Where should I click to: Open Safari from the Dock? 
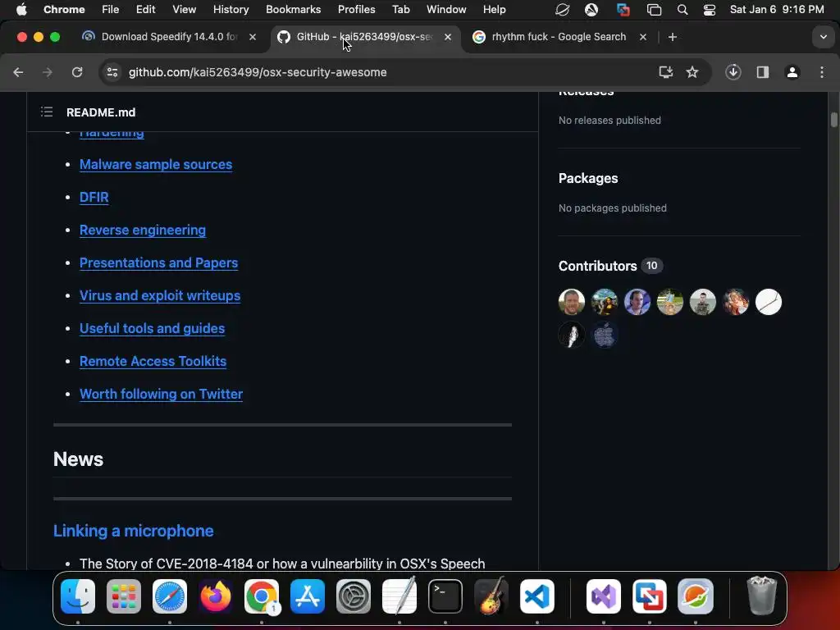(x=170, y=596)
